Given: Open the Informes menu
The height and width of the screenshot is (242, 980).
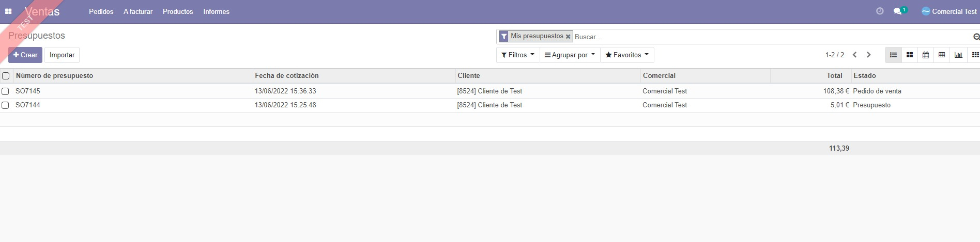Looking at the screenshot, I should point(216,11).
